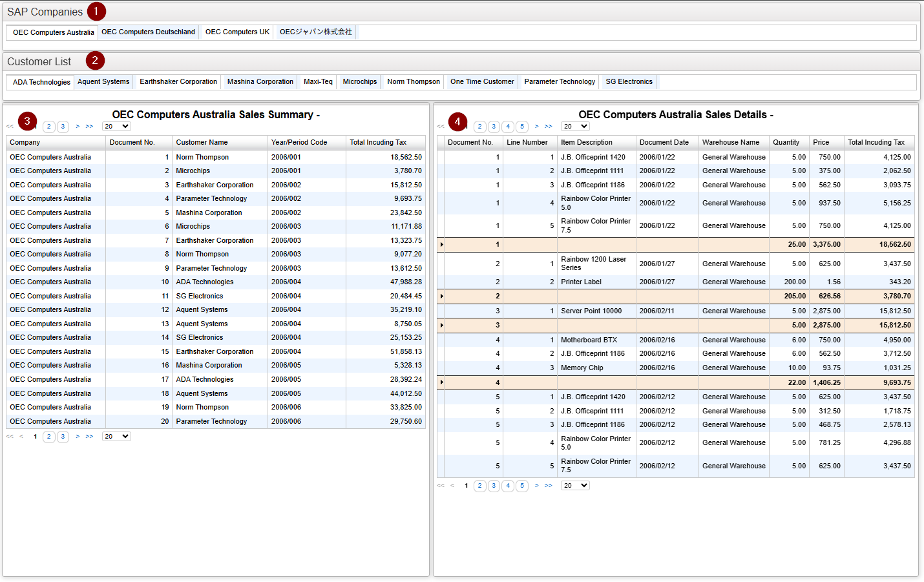Open Sales Summary top page-size dropdown
The width and height of the screenshot is (924, 582).
[x=116, y=127]
